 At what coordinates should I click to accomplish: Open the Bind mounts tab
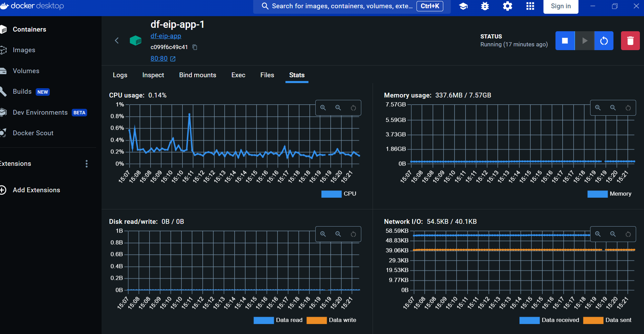pyautogui.click(x=198, y=75)
